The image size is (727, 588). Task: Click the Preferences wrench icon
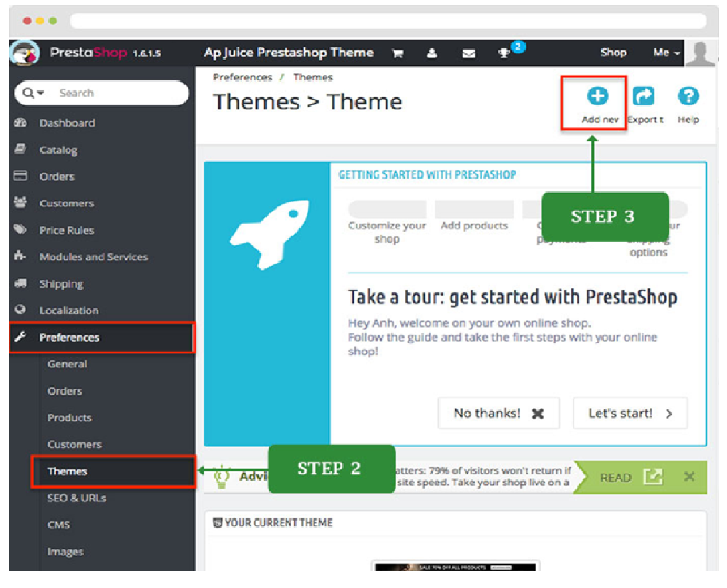[20, 337]
